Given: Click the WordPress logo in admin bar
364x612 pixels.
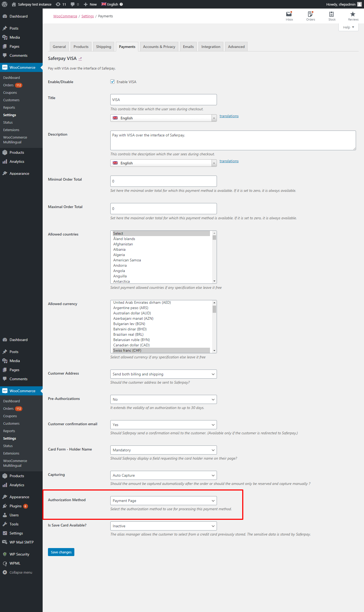Looking at the screenshot, I should 5,4.
